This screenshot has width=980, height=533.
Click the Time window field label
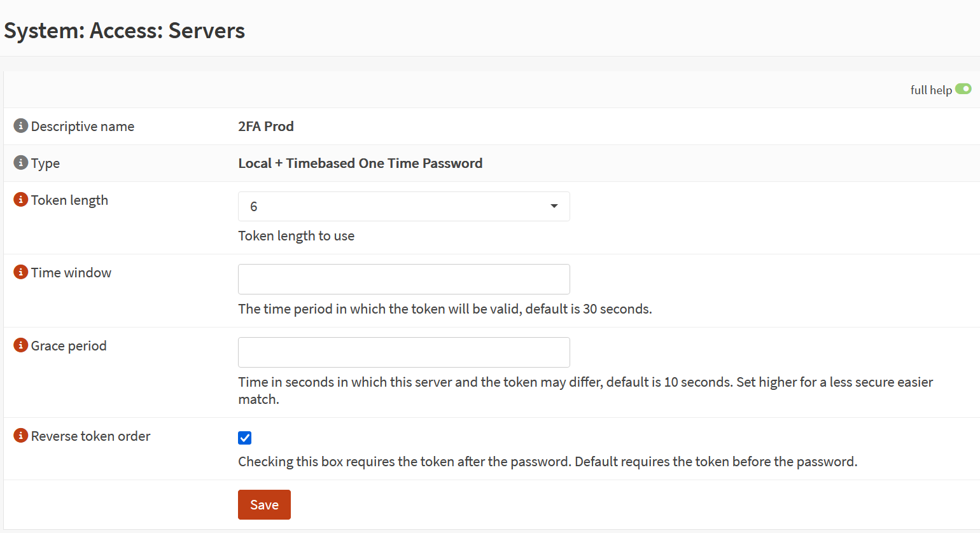71,273
